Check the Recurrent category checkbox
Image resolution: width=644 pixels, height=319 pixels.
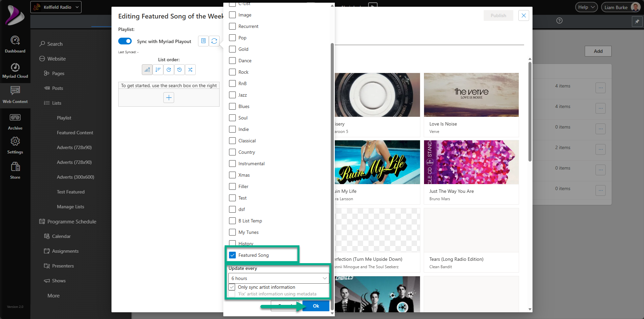[x=232, y=26]
